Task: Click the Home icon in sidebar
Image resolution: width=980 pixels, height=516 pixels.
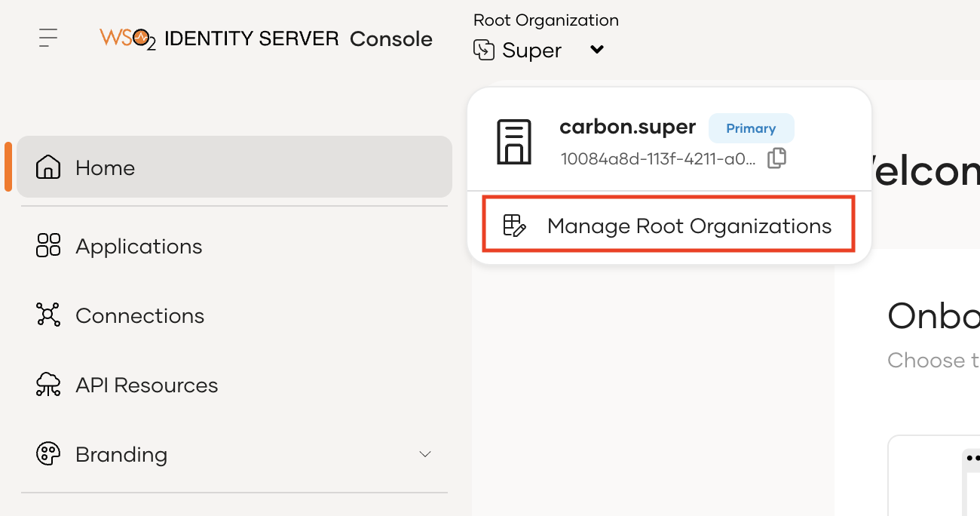Action: [48, 167]
